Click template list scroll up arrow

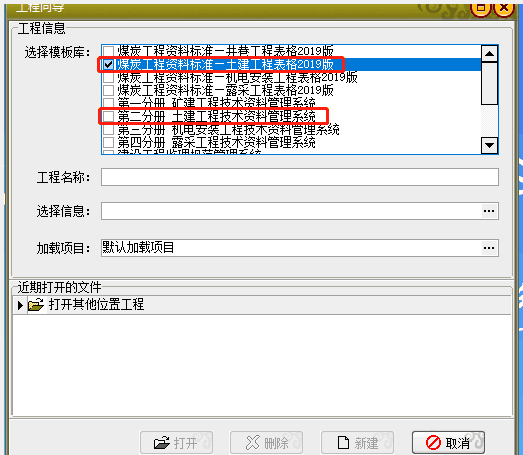tap(489, 53)
